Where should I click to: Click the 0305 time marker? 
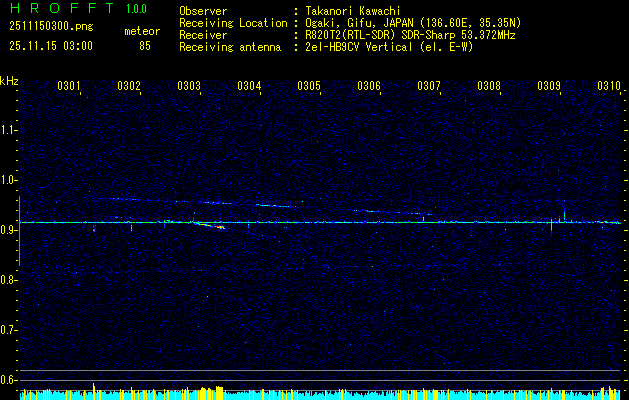(x=309, y=87)
